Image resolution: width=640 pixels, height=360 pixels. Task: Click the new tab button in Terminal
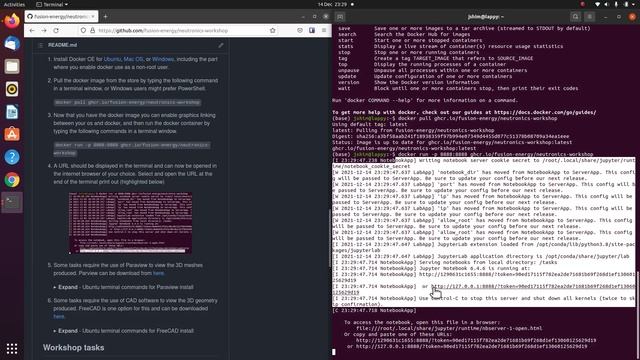(x=340, y=17)
